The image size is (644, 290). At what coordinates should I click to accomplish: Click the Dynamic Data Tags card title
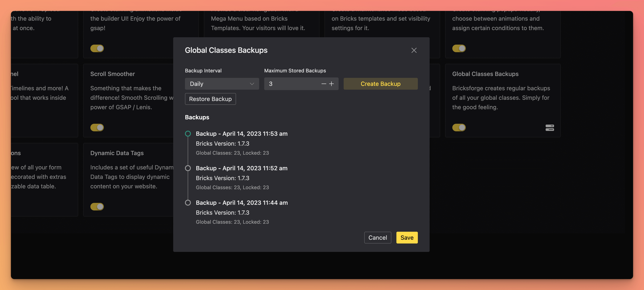pos(117,153)
